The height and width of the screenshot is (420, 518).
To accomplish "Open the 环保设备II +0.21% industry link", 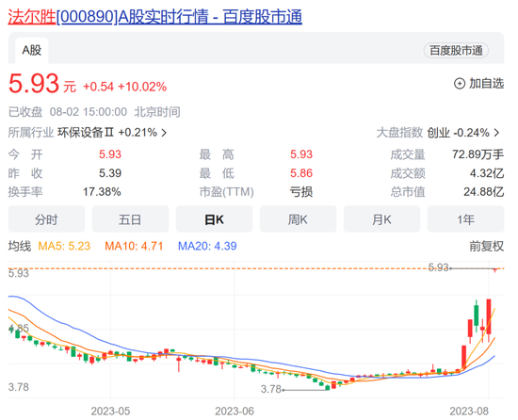I will tap(112, 133).
